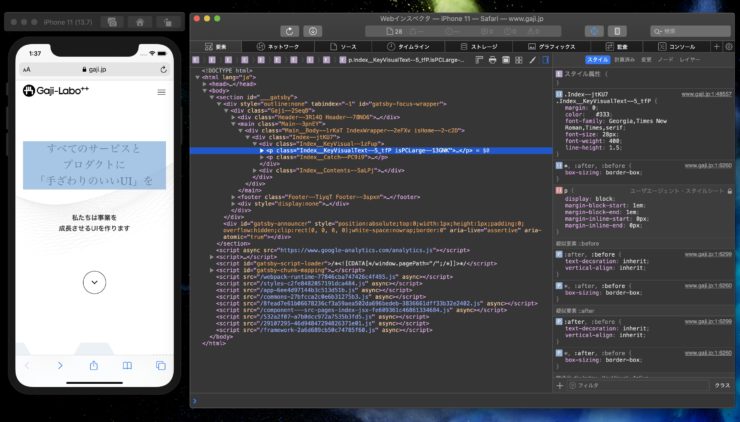Click the rulers icon in DOM toolbar
The height and width of the screenshot is (422, 740).
(479, 60)
